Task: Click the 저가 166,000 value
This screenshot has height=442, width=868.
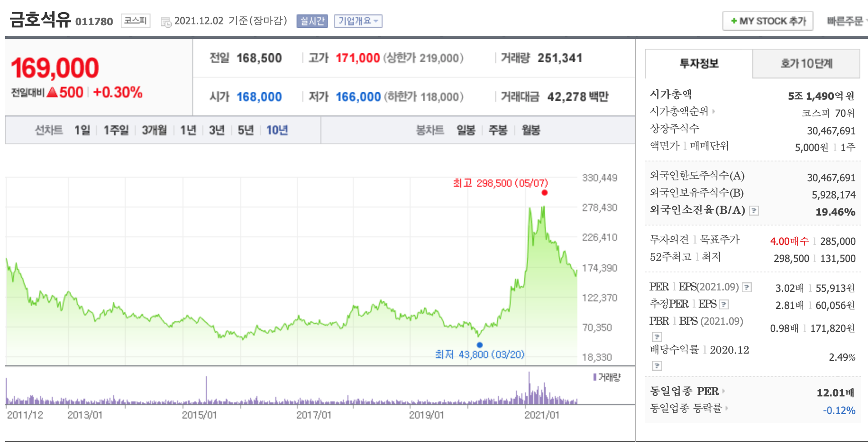Action: click(358, 97)
